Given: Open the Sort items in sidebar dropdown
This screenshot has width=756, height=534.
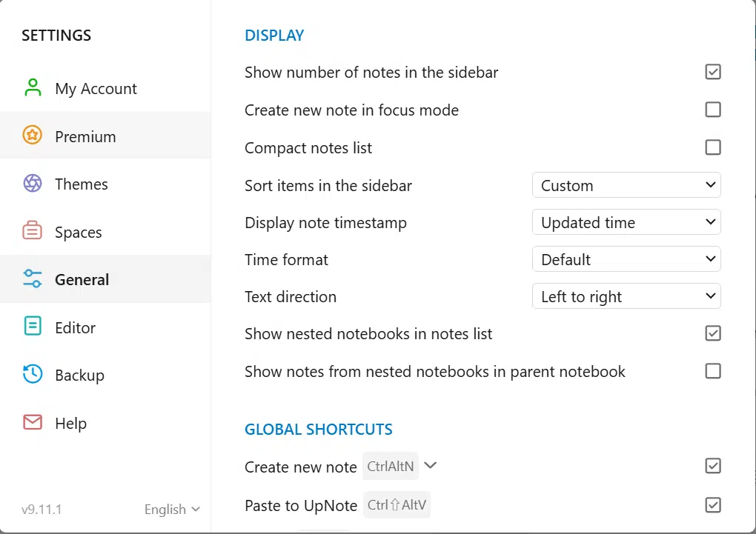Looking at the screenshot, I should (626, 185).
